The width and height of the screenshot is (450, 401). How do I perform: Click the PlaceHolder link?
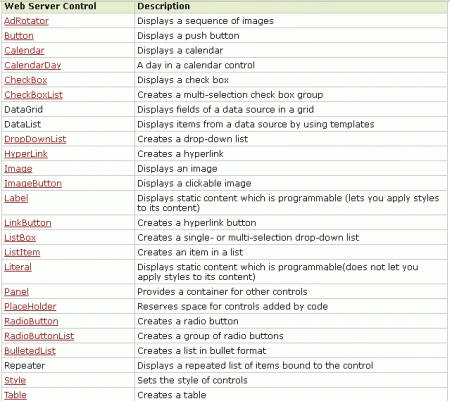[30, 306]
